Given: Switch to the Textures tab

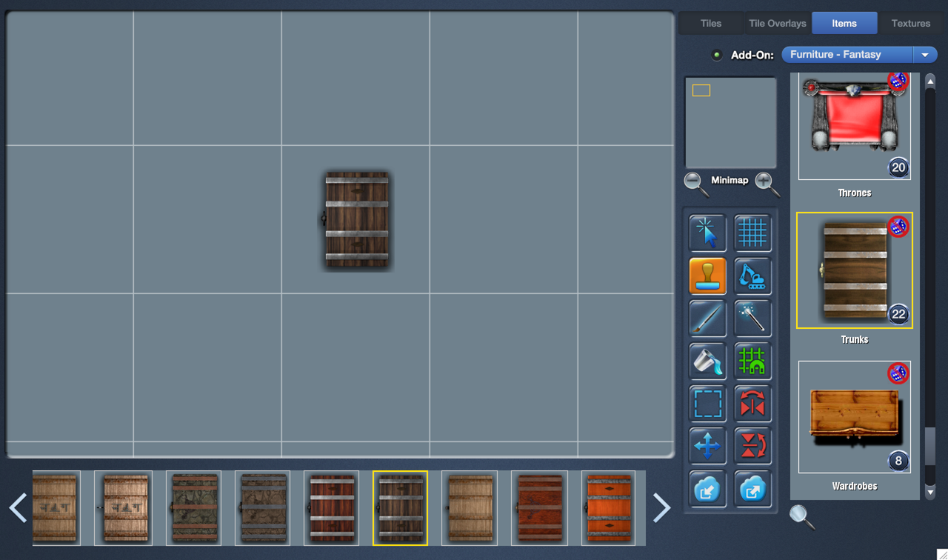Looking at the screenshot, I should (x=910, y=22).
